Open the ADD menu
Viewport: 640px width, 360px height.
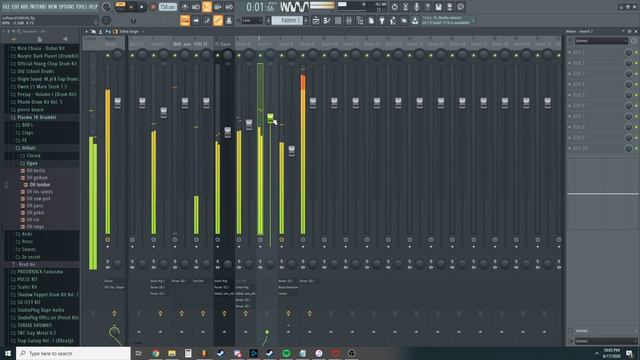click(x=24, y=7)
